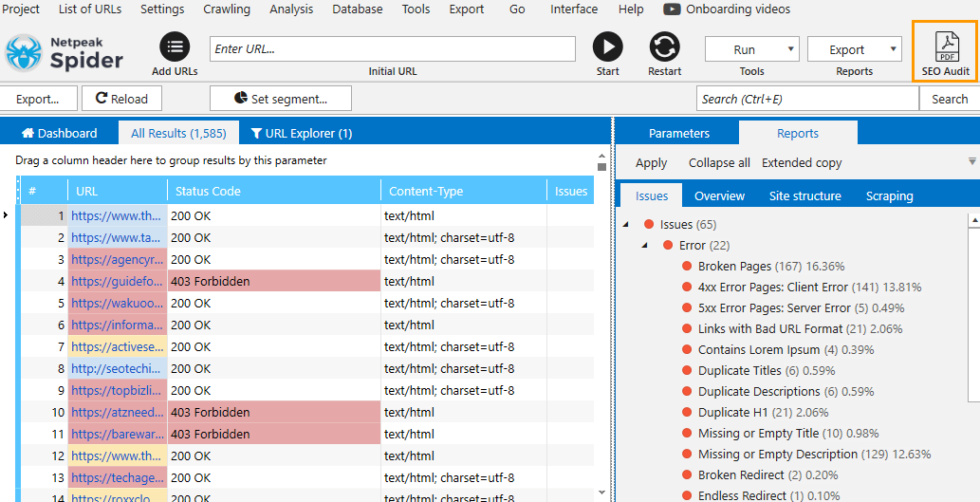Switch to the Dashboard tab
Image resolution: width=980 pixels, height=502 pixels.
click(x=60, y=133)
